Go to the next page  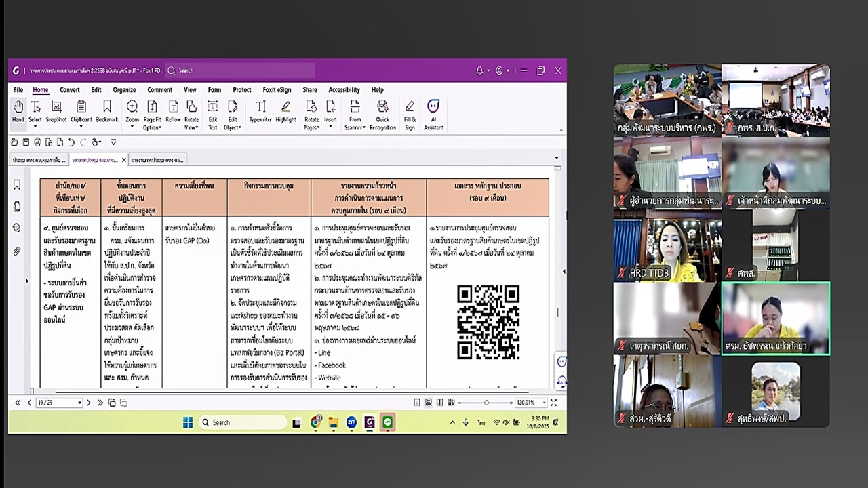pyautogui.click(x=89, y=403)
